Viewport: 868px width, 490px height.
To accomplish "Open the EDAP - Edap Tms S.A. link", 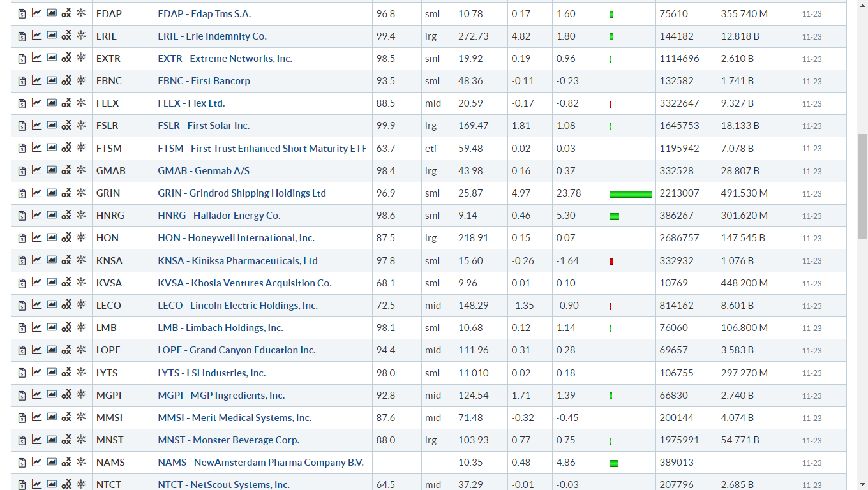I will pos(204,13).
